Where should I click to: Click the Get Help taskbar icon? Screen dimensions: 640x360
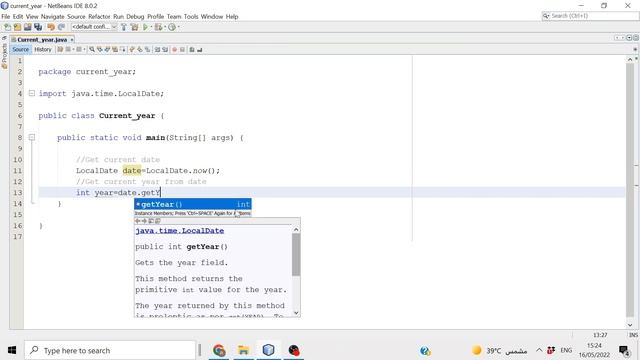[425, 350]
